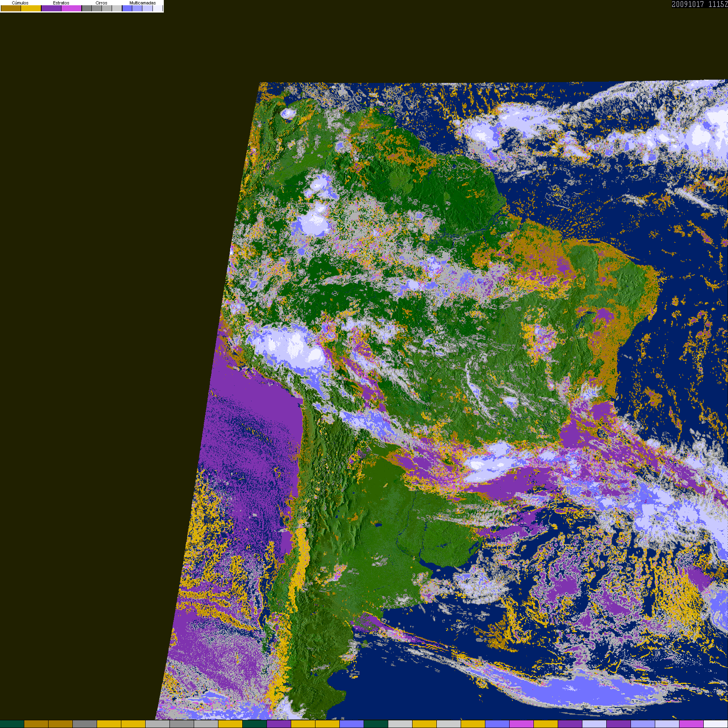Choose the lightest gray Cirros swatch
Screen dimensions: 728x728
pos(117,8)
